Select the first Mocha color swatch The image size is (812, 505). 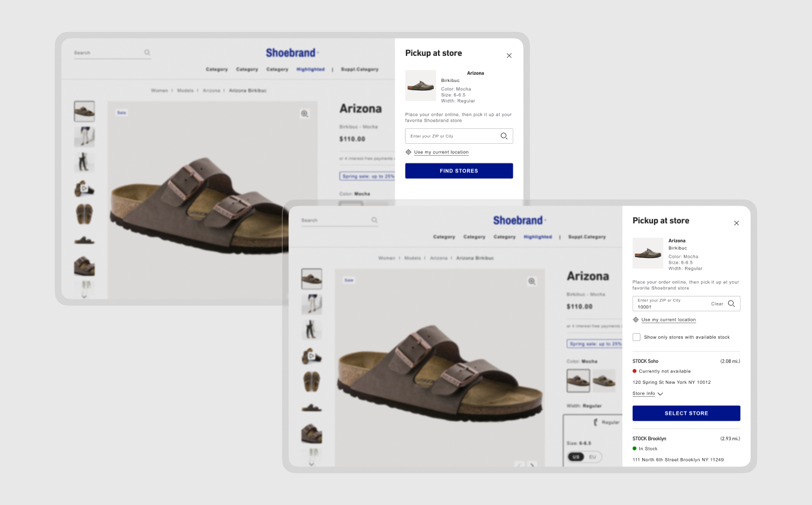tap(578, 381)
